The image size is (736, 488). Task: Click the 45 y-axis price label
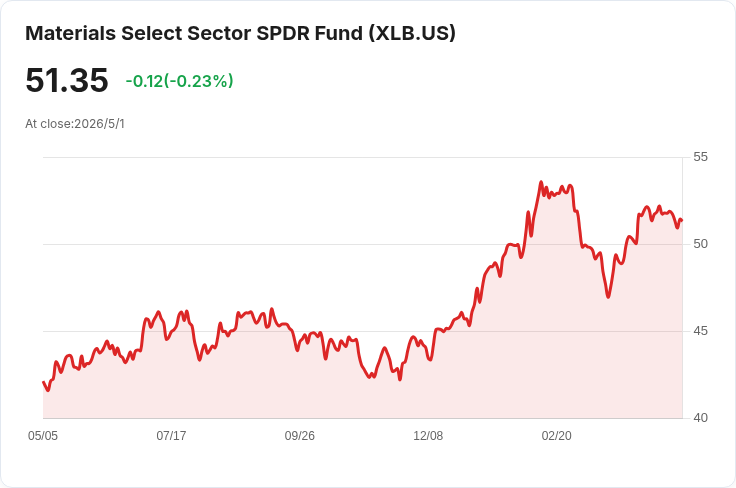click(700, 331)
